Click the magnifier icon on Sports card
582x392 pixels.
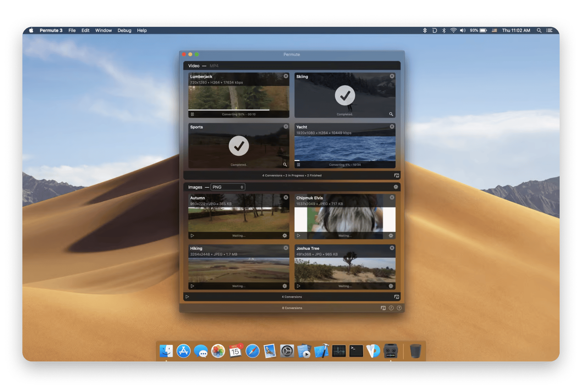click(285, 165)
